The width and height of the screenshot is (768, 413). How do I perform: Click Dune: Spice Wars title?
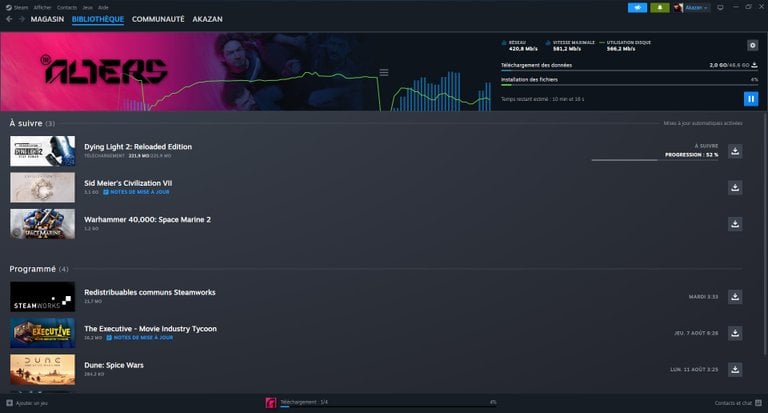[x=114, y=365]
